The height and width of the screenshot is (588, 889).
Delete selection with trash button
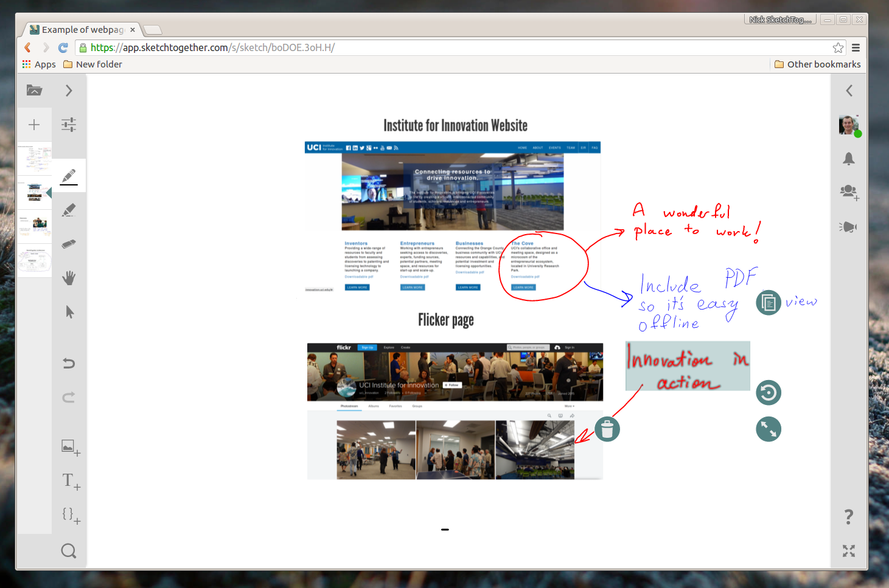click(x=607, y=429)
